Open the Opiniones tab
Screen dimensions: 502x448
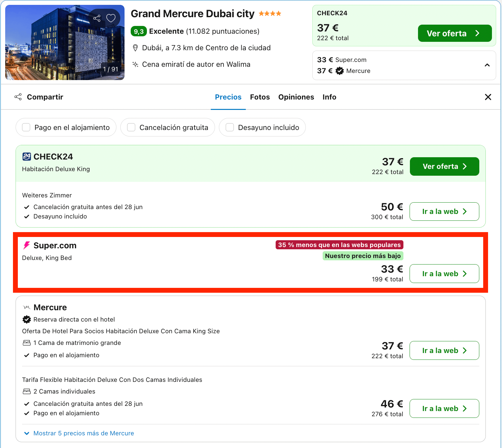click(296, 97)
